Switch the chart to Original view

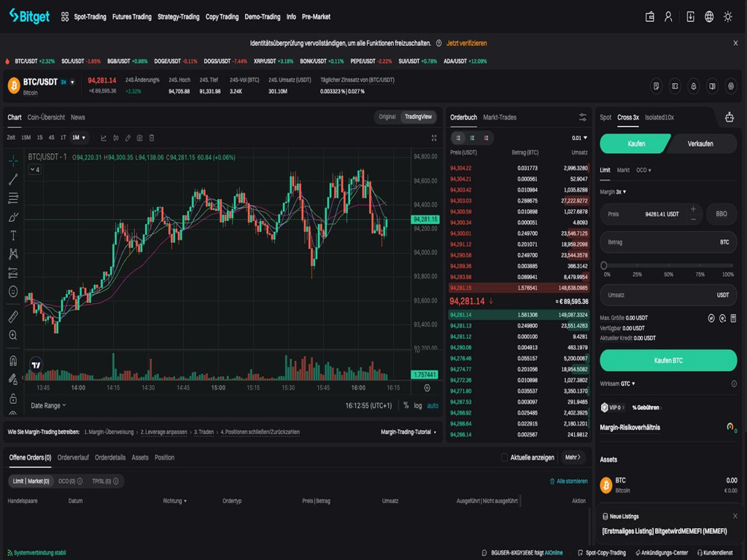[x=387, y=117]
